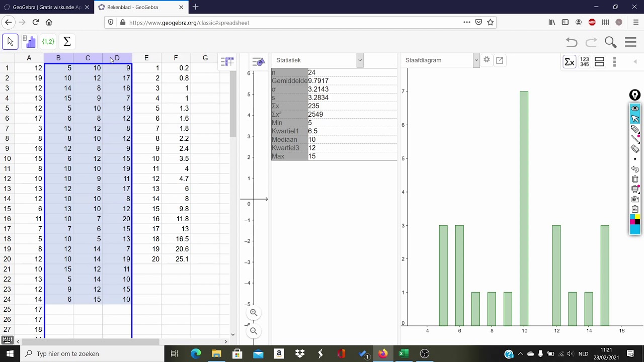Open the analysis panel more-options dots
644x362 pixels.
[x=614, y=61]
